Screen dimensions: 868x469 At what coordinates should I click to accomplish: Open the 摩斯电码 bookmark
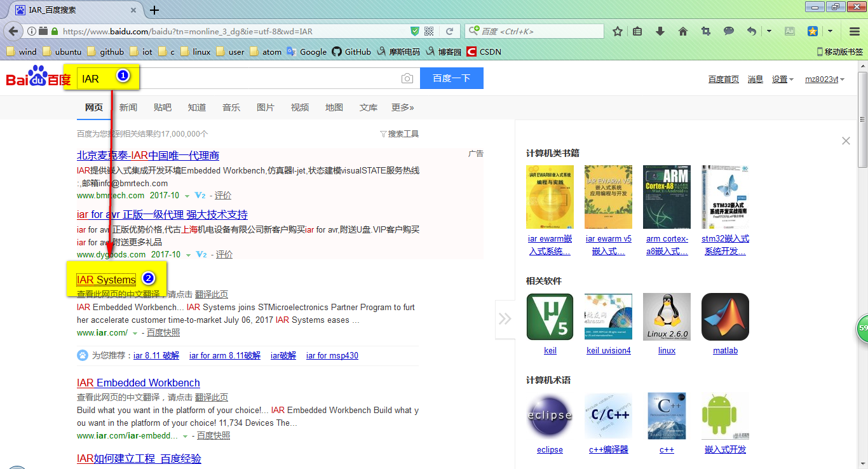coord(398,51)
